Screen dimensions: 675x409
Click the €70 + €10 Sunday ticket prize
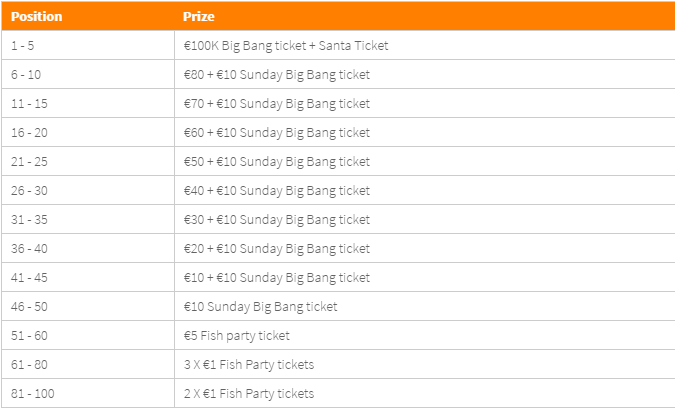click(x=277, y=103)
